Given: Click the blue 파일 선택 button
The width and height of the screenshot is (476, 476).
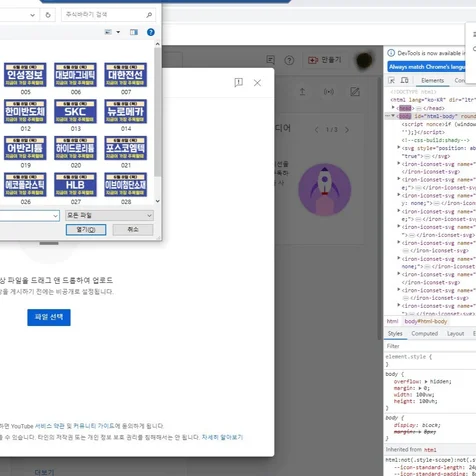Looking at the screenshot, I should point(49,317).
